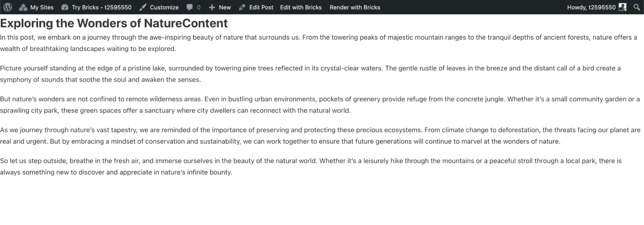Screen dimensions: 644x225
Task: Click the Customize paintbrush icon
Action: pyautogui.click(x=143, y=7)
